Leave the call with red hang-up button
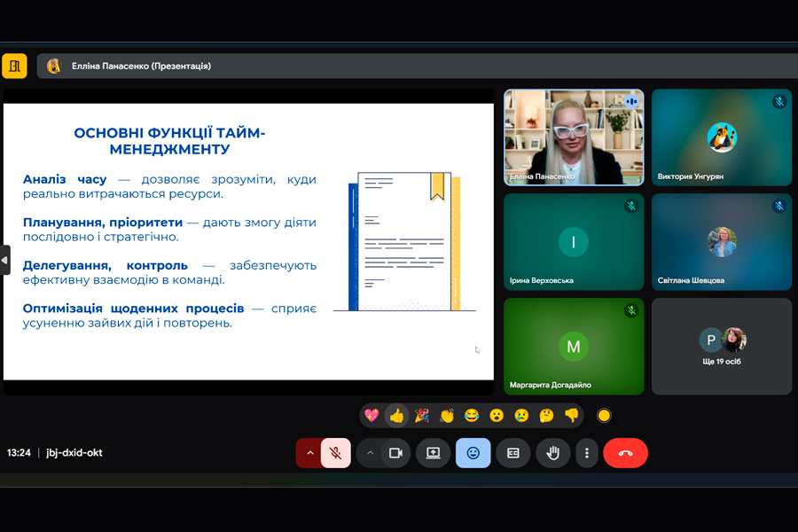Image resolution: width=798 pixels, height=532 pixels. tap(625, 452)
